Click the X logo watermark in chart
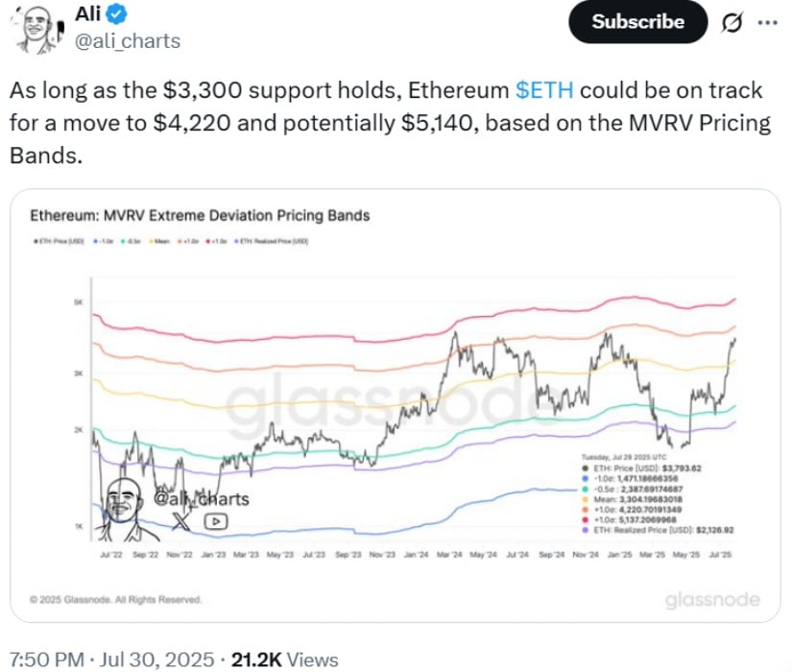 click(x=181, y=521)
